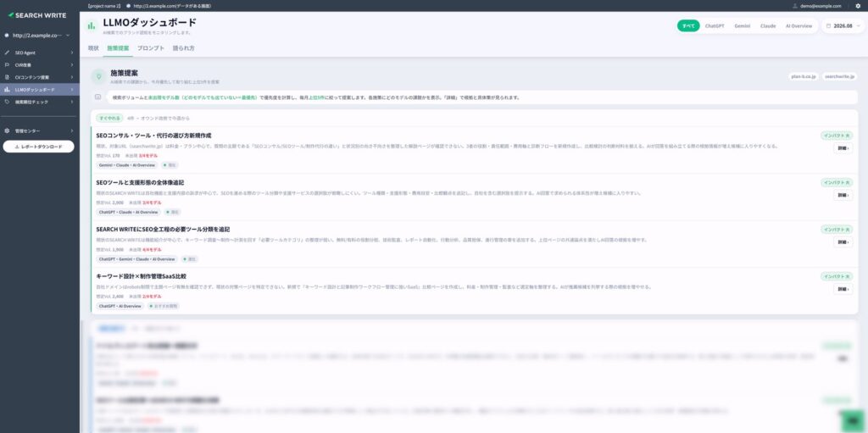Open the settings gear in top bar
The image size is (868, 433).
858,6
